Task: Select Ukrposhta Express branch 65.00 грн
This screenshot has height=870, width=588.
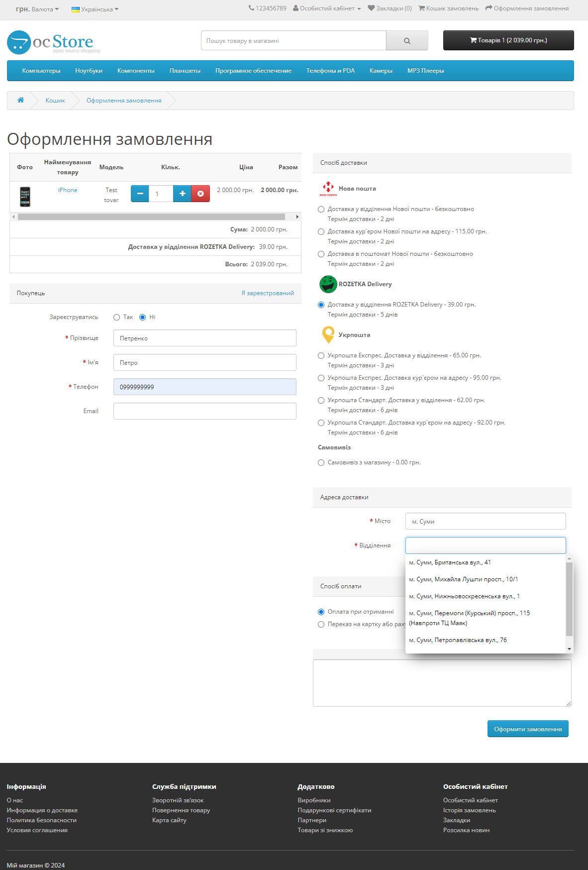Action: (x=321, y=355)
